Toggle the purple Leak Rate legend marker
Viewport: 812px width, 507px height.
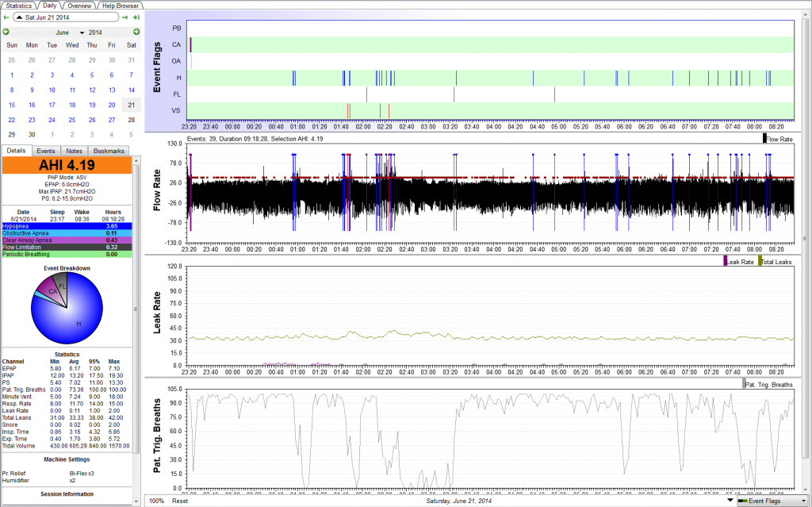pyautogui.click(x=726, y=261)
